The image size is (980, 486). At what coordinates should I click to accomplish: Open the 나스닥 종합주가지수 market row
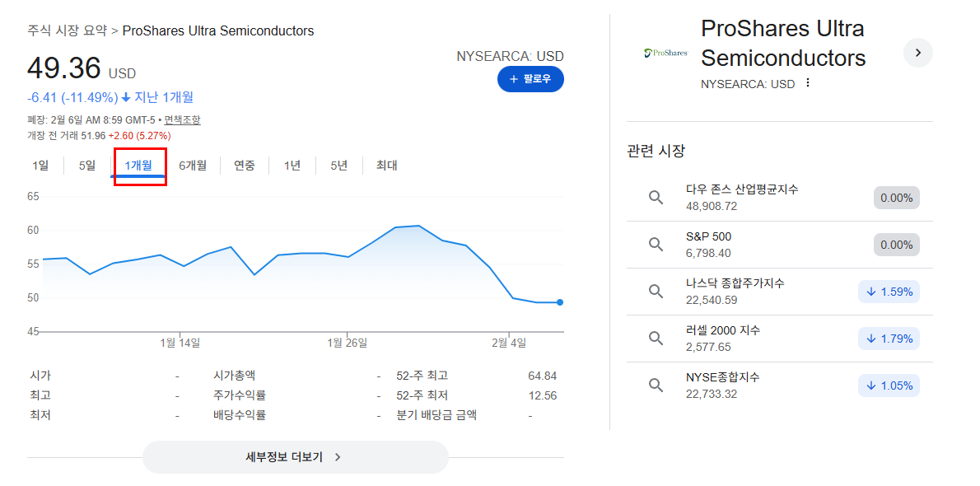[x=779, y=292]
